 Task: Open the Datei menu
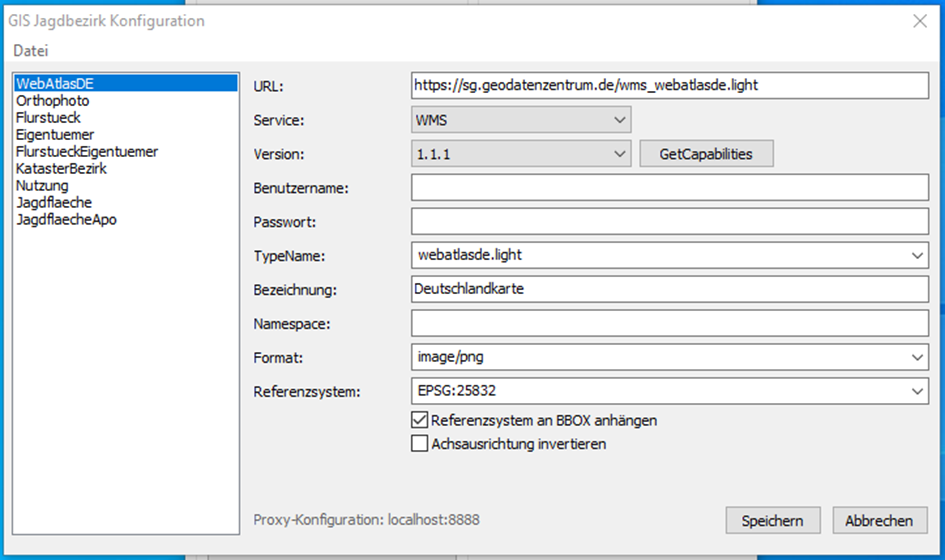click(30, 51)
